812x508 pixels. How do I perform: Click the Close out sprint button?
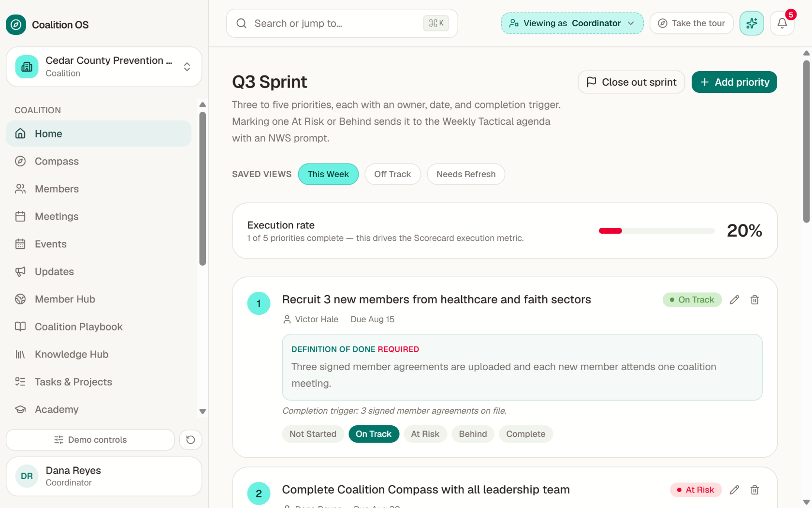coord(631,82)
